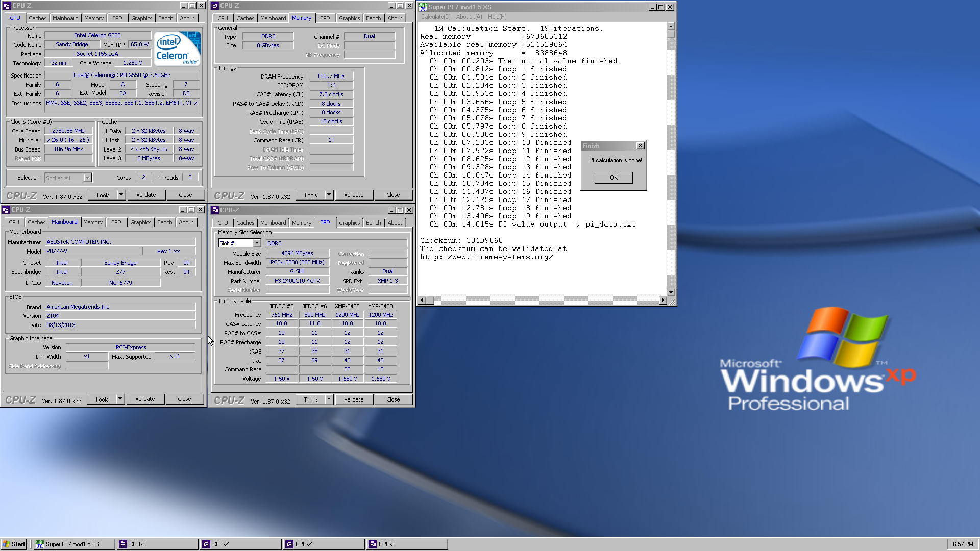Screen dimensions: 980x551
Task: Click mainboard Model P8Z77-V field
Action: (93, 252)
